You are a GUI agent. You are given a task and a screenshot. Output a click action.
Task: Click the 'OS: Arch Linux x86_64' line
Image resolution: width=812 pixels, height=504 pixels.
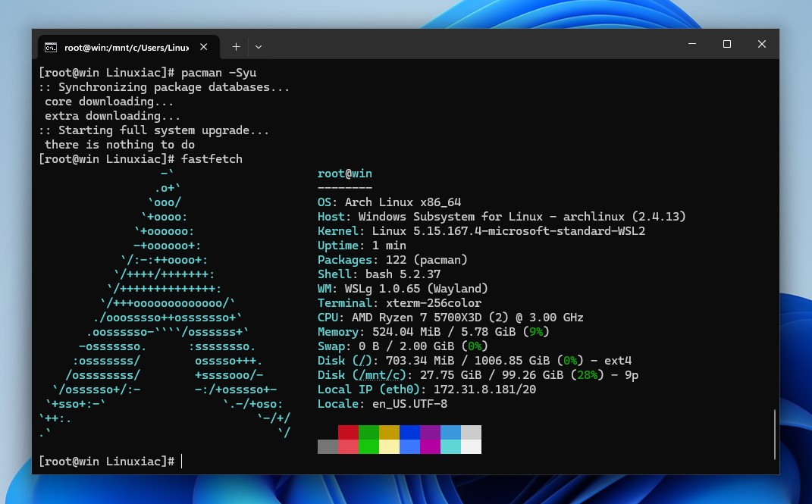click(x=390, y=202)
